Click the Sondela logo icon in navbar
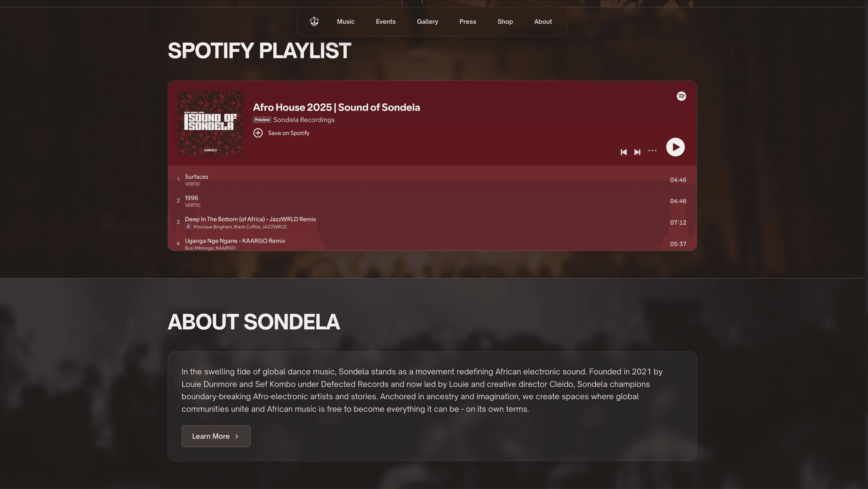The height and width of the screenshot is (489, 868). point(314,22)
